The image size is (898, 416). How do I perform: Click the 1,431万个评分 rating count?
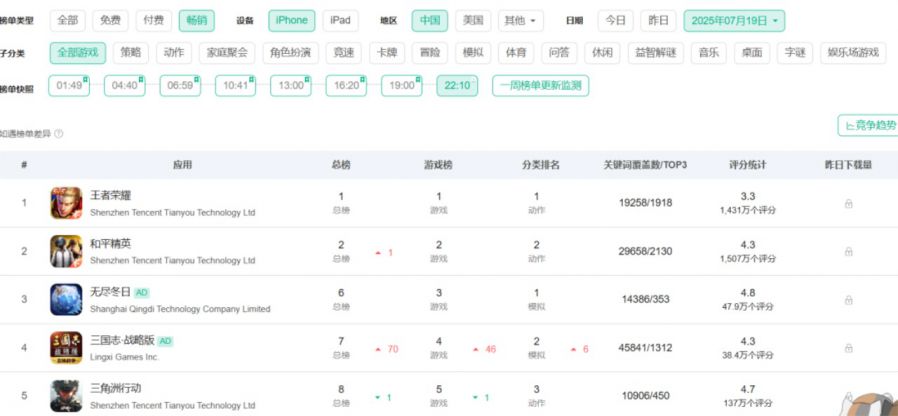(x=748, y=210)
